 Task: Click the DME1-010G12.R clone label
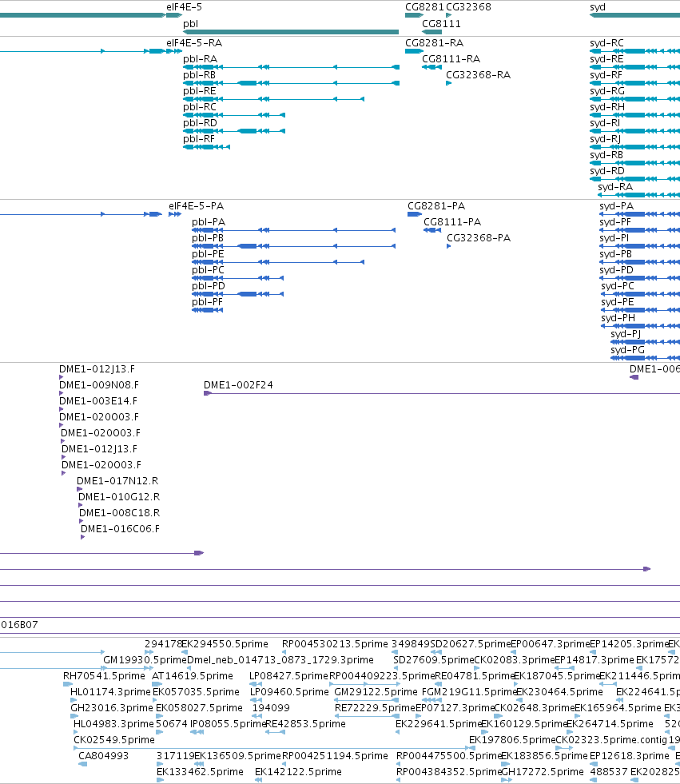[119, 497]
